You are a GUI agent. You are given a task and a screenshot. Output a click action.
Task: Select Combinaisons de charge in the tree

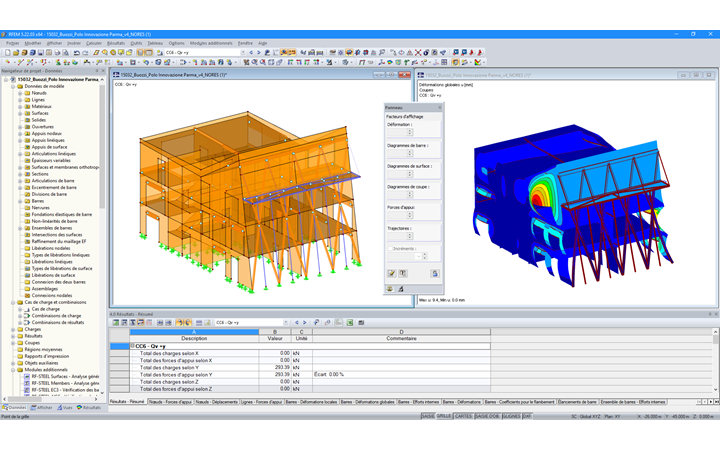point(56,316)
